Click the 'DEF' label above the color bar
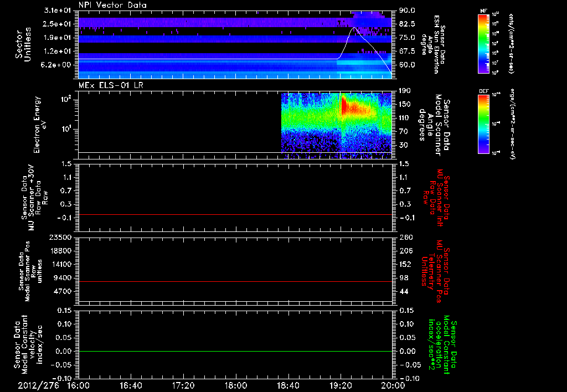Viewport: 567px width, 392px height. coord(484,91)
